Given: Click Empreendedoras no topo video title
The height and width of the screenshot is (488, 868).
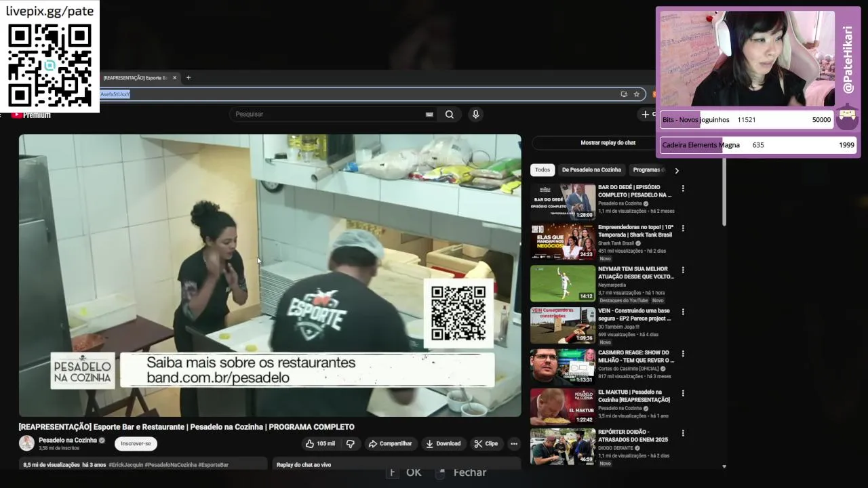Looking at the screenshot, I should point(636,231).
